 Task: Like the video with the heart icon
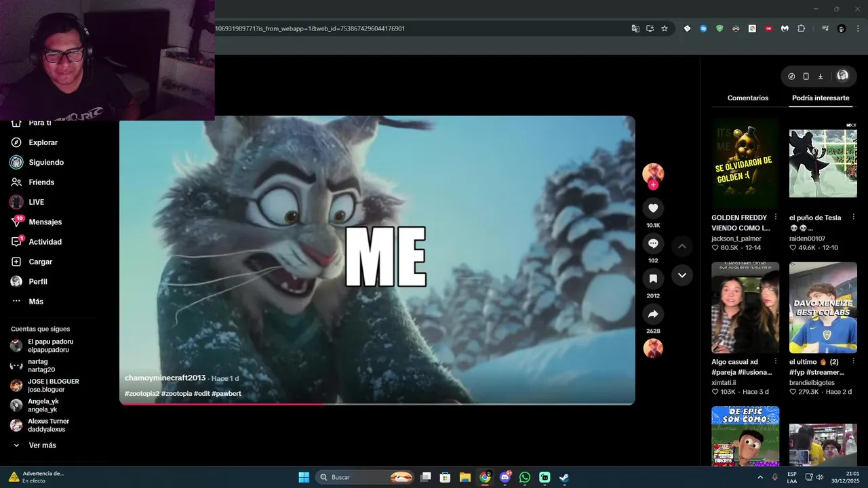653,208
